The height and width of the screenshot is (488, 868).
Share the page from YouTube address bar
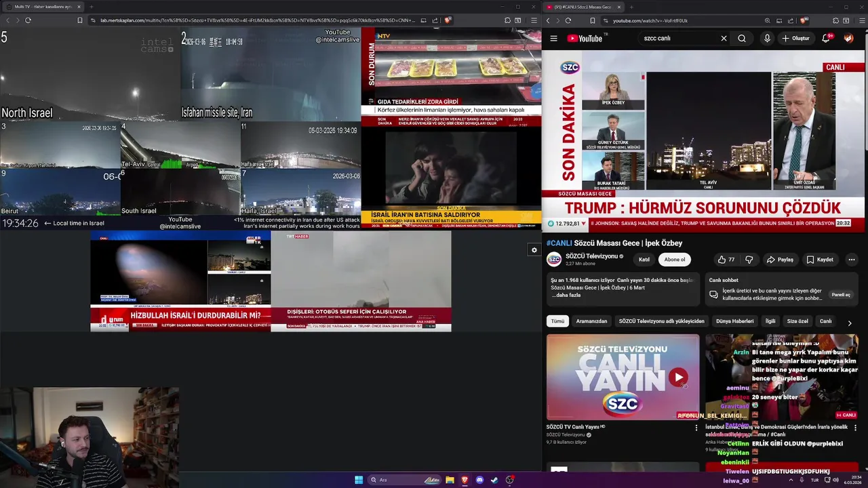tap(791, 20)
